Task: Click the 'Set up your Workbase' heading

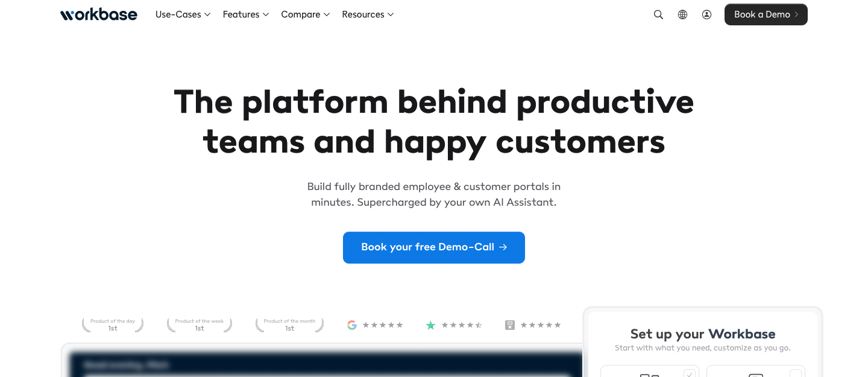Action: pos(703,334)
